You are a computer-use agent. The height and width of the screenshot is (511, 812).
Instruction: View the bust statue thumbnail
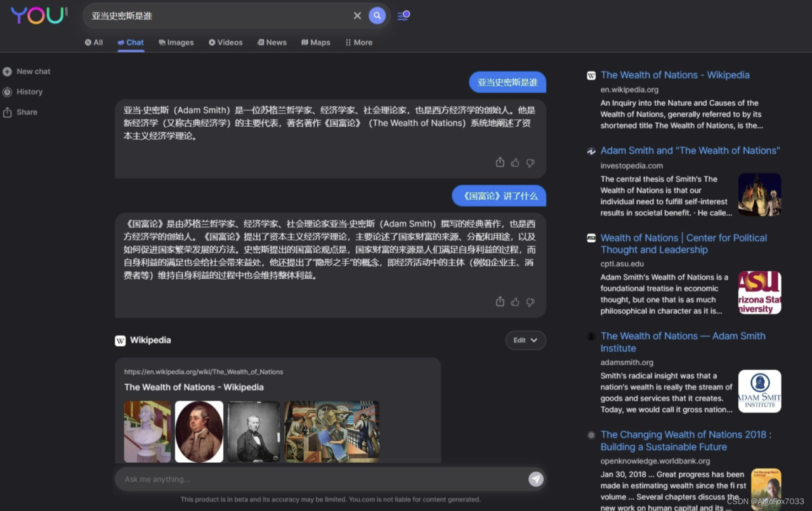[147, 431]
